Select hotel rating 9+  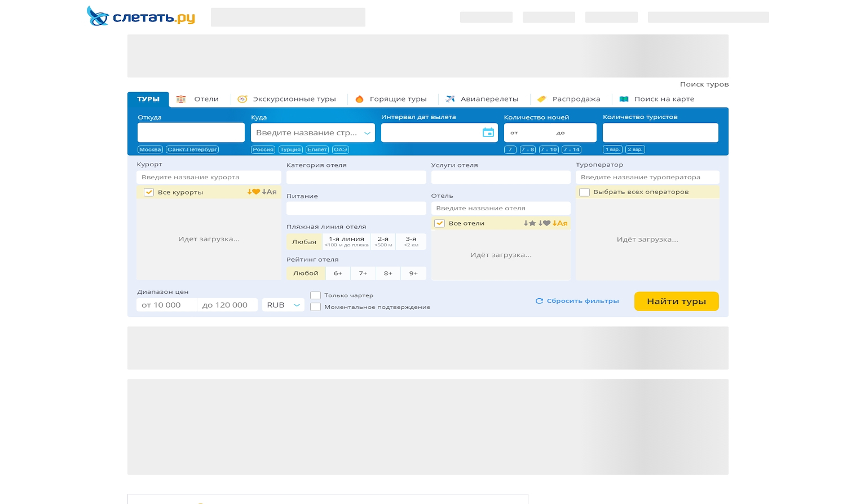click(x=413, y=273)
